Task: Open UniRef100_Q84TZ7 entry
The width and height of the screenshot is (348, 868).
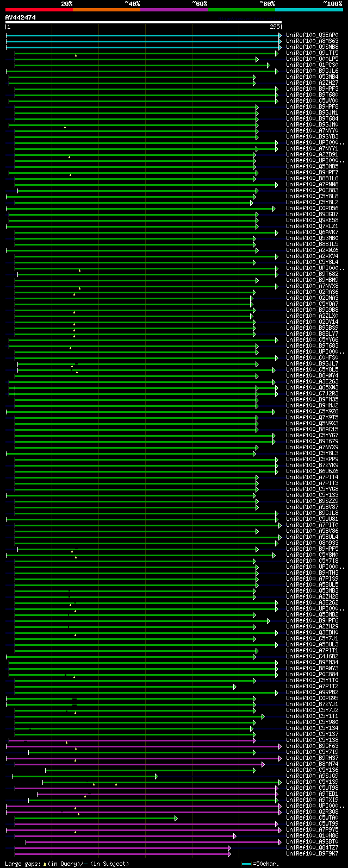Action: (312, 847)
